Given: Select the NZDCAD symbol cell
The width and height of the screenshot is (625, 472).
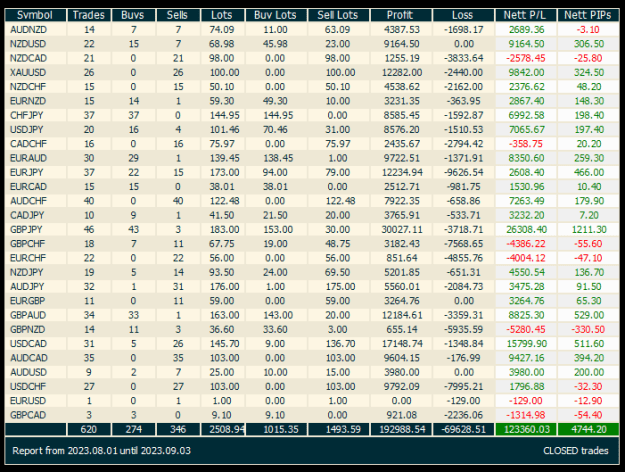Looking at the screenshot, I should (35, 58).
